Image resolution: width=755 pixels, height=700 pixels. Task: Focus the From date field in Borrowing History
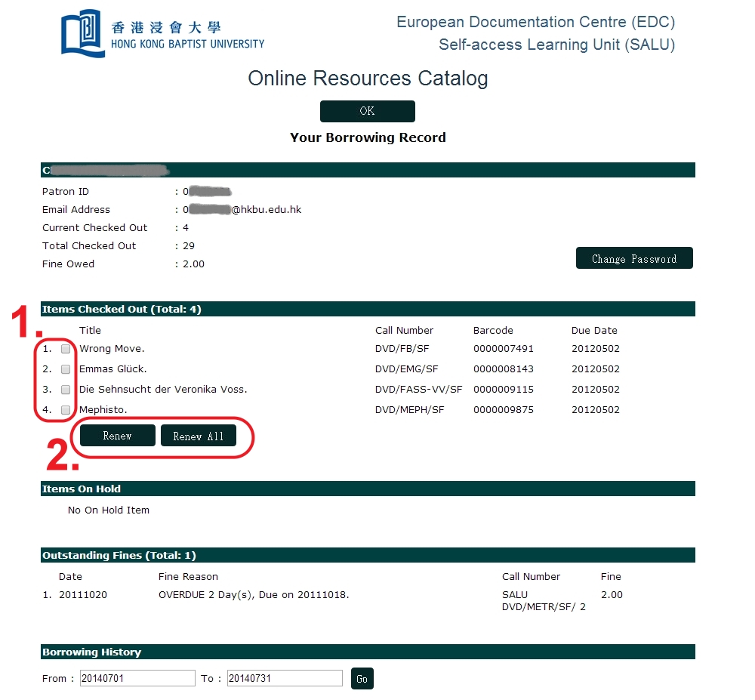click(137, 678)
